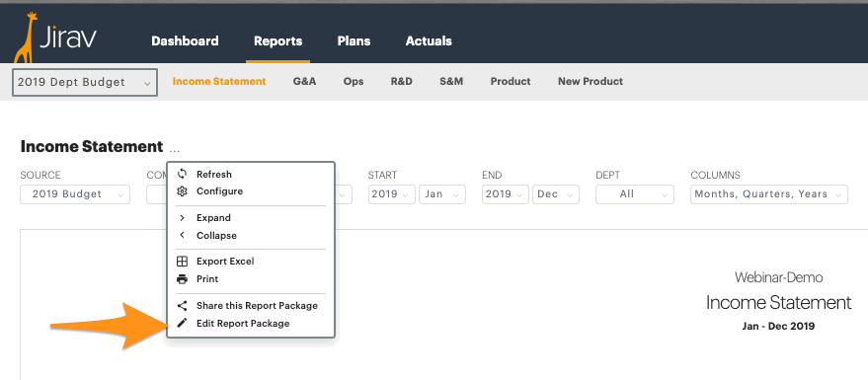Image resolution: width=868 pixels, height=380 pixels.
Task: Click the Edit pencil icon
Action: (182, 323)
